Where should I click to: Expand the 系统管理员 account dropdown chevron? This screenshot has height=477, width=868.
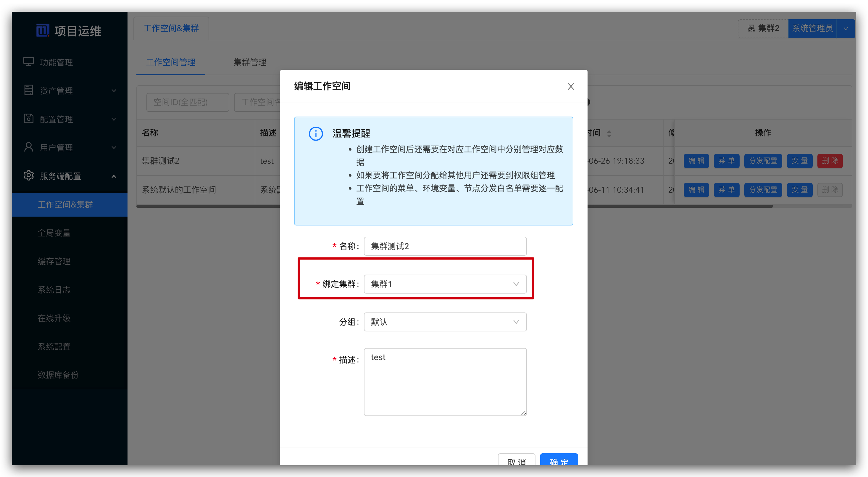click(x=846, y=28)
